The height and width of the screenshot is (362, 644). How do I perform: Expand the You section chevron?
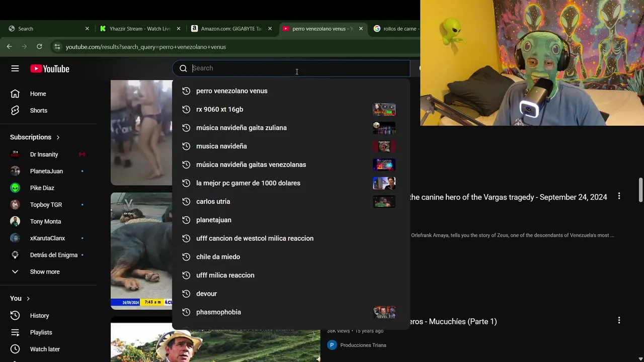(x=28, y=299)
